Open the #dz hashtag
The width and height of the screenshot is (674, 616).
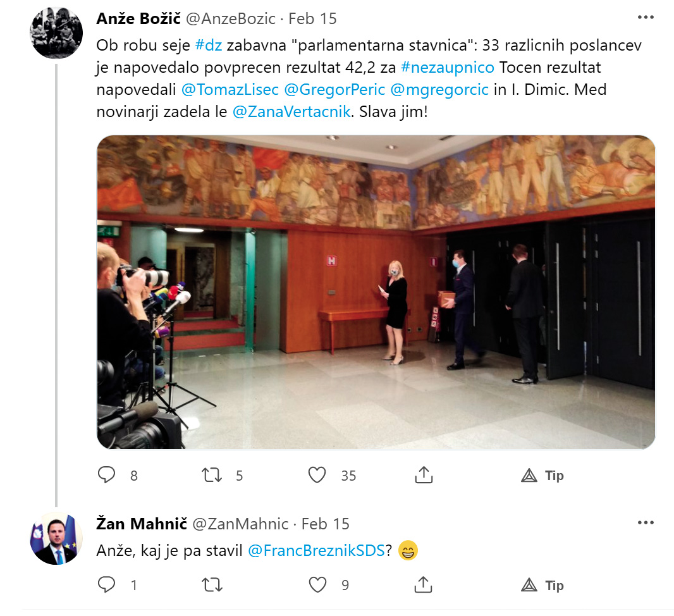click(x=209, y=46)
